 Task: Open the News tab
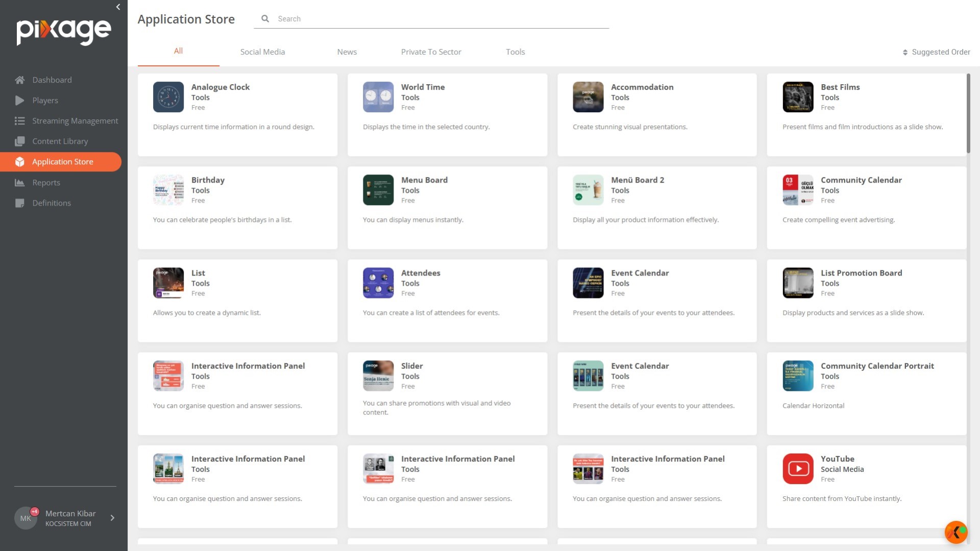pos(347,52)
